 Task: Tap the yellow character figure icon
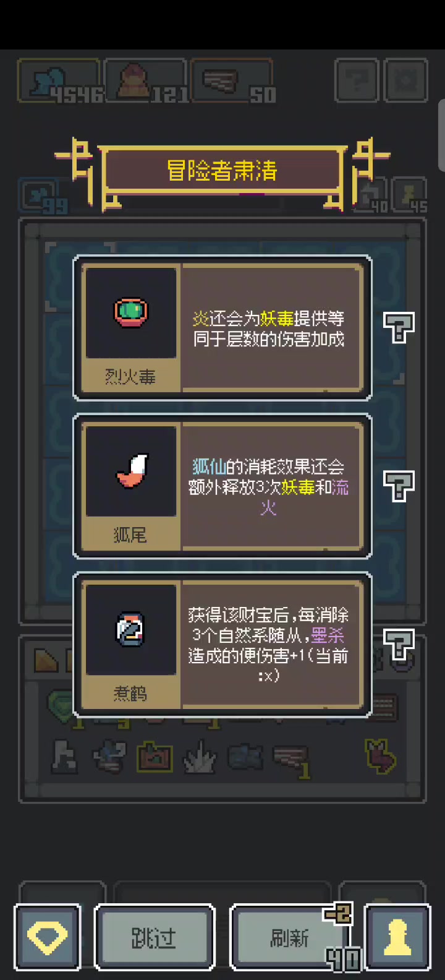(397, 937)
